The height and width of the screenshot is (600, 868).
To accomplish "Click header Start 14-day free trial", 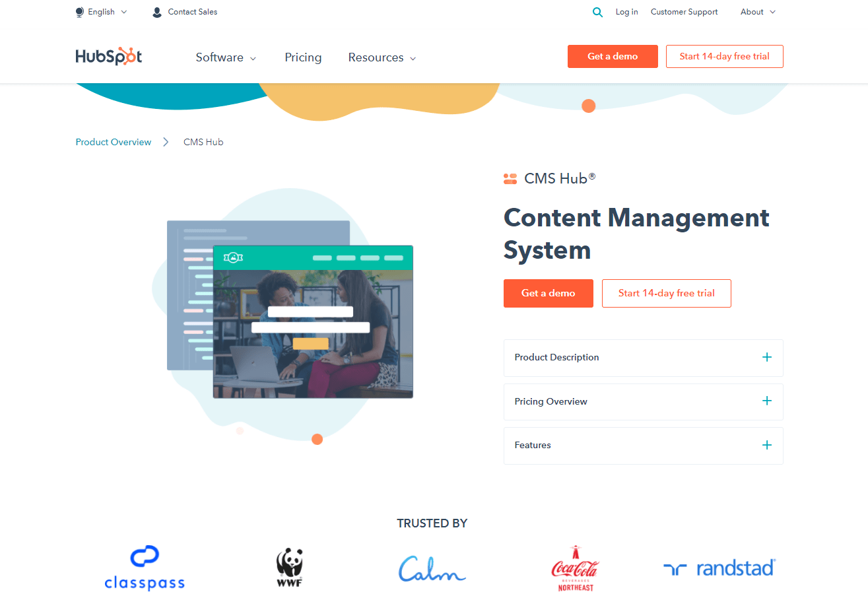I will [x=725, y=56].
